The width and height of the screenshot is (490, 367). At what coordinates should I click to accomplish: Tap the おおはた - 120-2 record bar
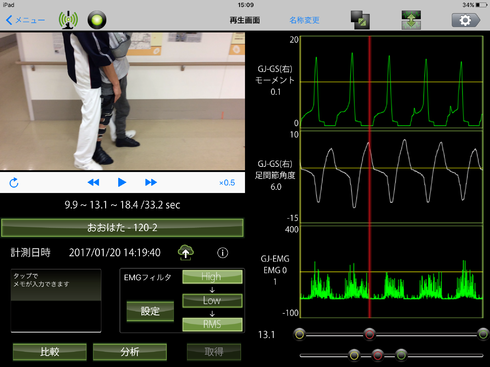pos(122,228)
